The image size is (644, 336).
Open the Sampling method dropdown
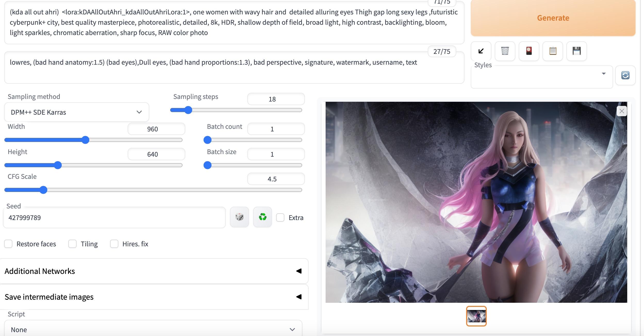(77, 112)
